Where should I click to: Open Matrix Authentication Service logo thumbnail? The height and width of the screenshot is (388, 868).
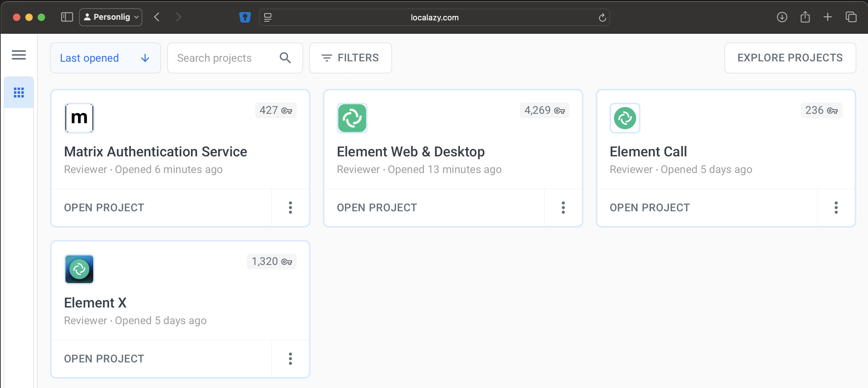pyautogui.click(x=79, y=118)
